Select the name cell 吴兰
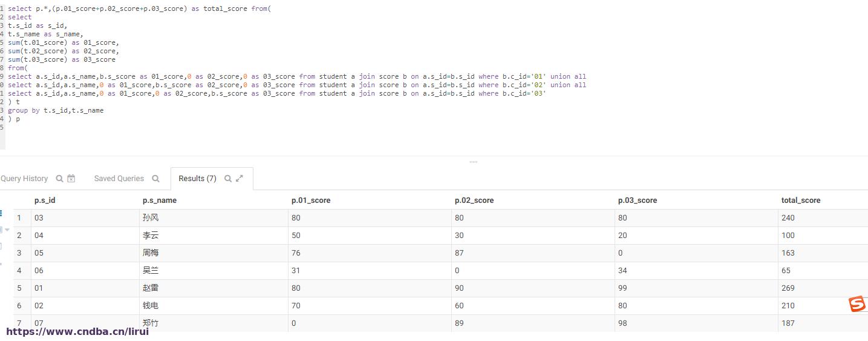The height and width of the screenshot is (341, 868). coord(151,271)
